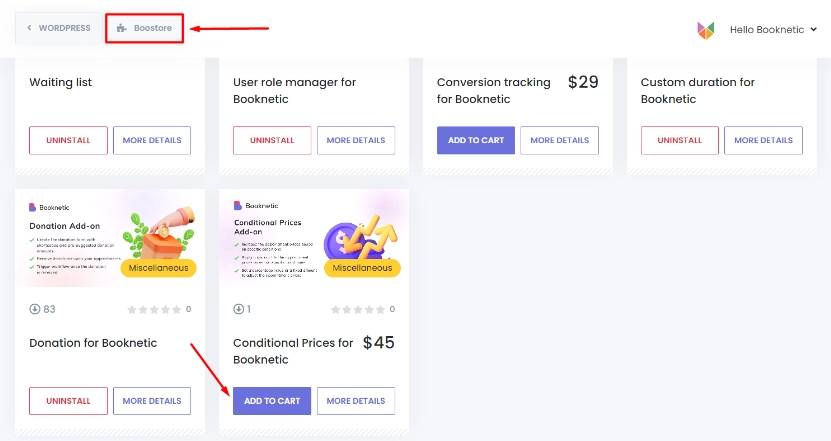Click the download count icon on Donation card

point(35,309)
